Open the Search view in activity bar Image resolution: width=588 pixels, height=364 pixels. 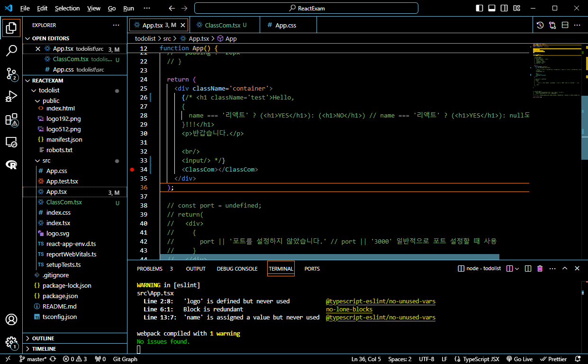coord(11,51)
